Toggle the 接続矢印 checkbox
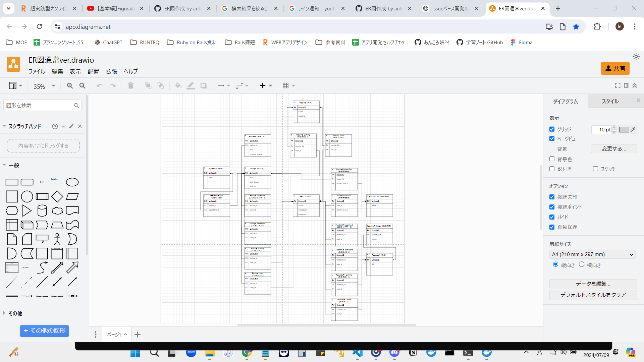The width and height of the screenshot is (644, 362). (552, 197)
